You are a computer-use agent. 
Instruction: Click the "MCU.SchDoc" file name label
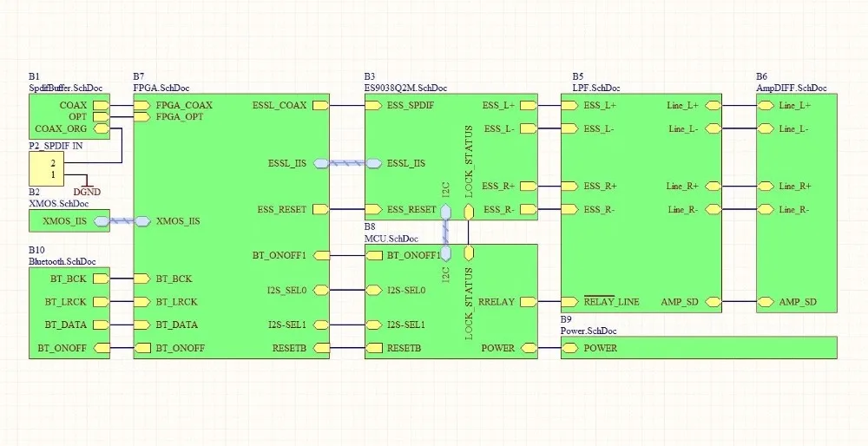pos(391,239)
